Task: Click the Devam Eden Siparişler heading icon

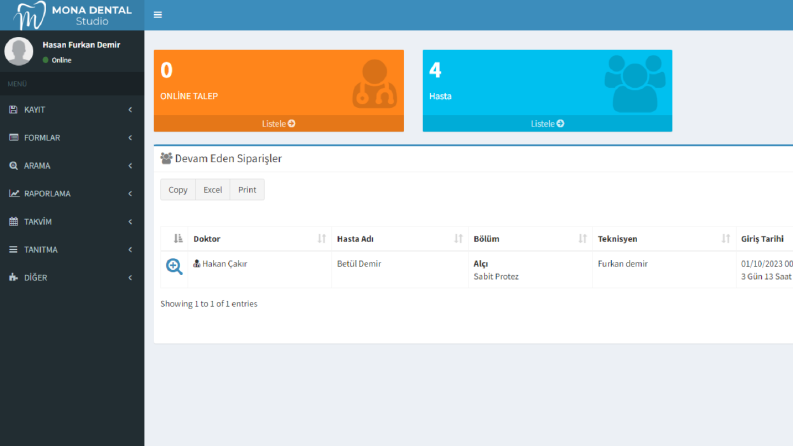Action: 166,158
